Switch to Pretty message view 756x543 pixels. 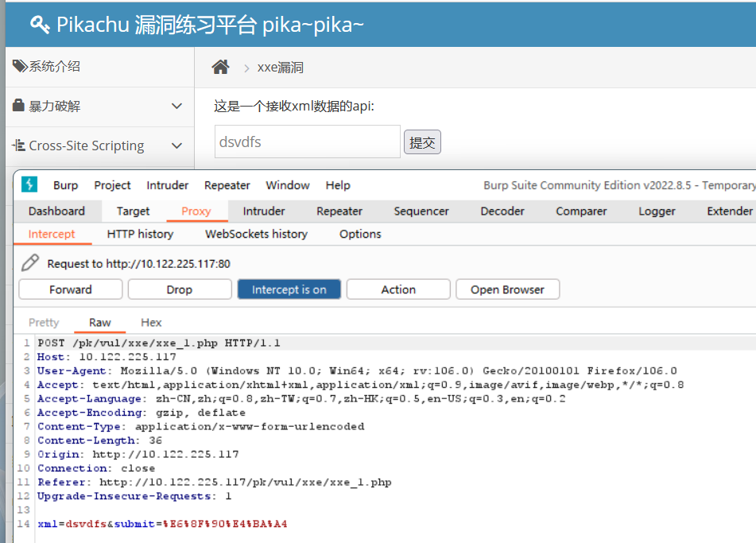tap(44, 323)
